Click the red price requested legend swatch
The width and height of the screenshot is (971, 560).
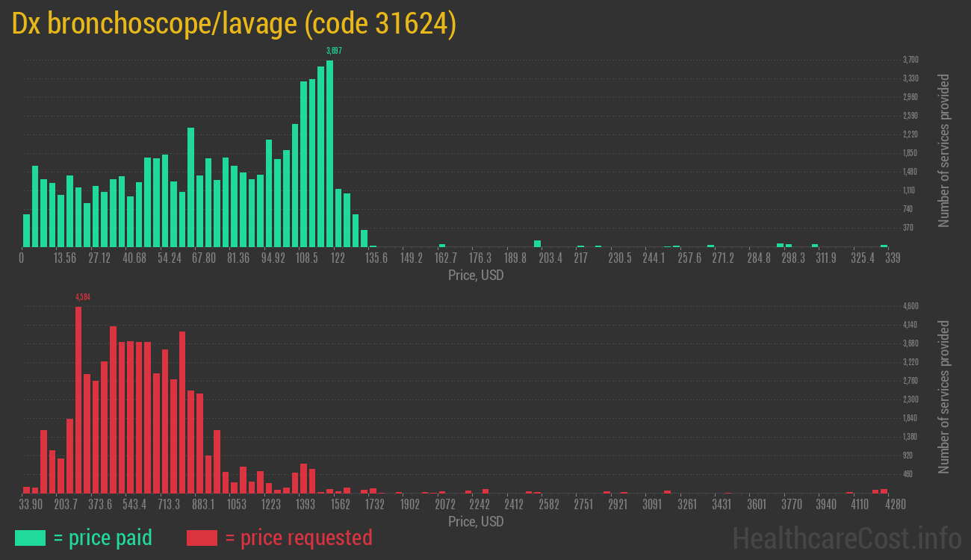tap(202, 538)
